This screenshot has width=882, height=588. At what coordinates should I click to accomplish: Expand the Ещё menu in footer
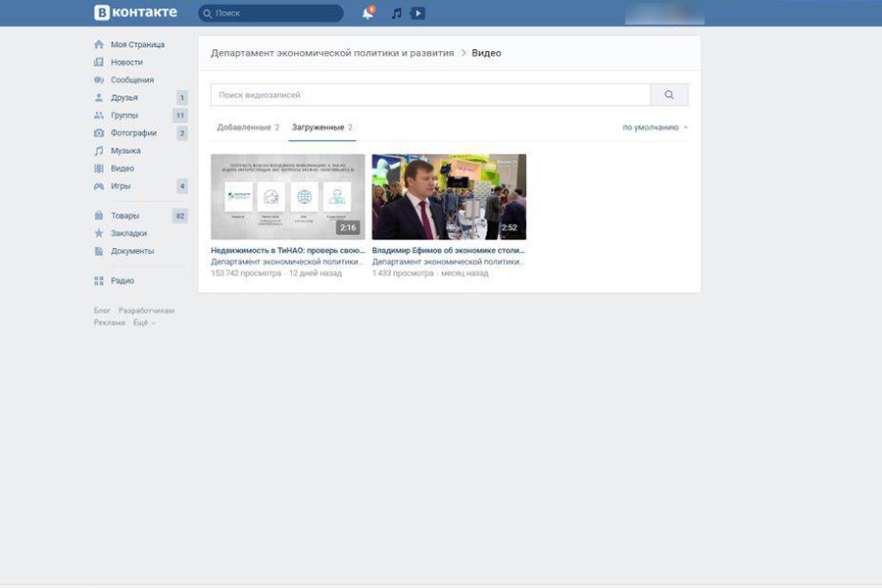[x=143, y=322]
